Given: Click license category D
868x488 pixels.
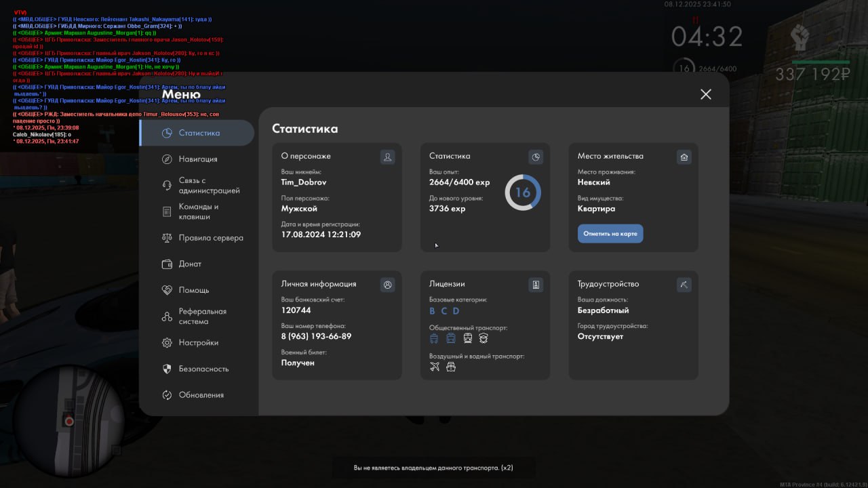Looking at the screenshot, I should [456, 311].
